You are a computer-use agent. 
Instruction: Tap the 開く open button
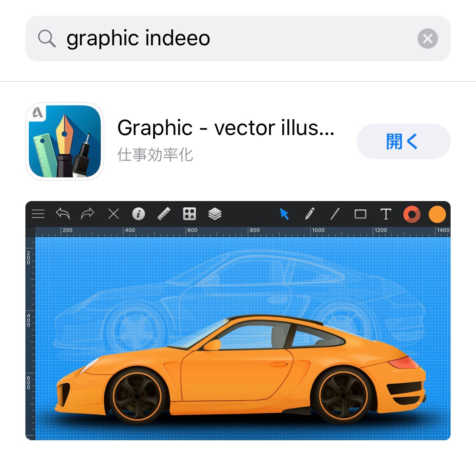(x=404, y=141)
